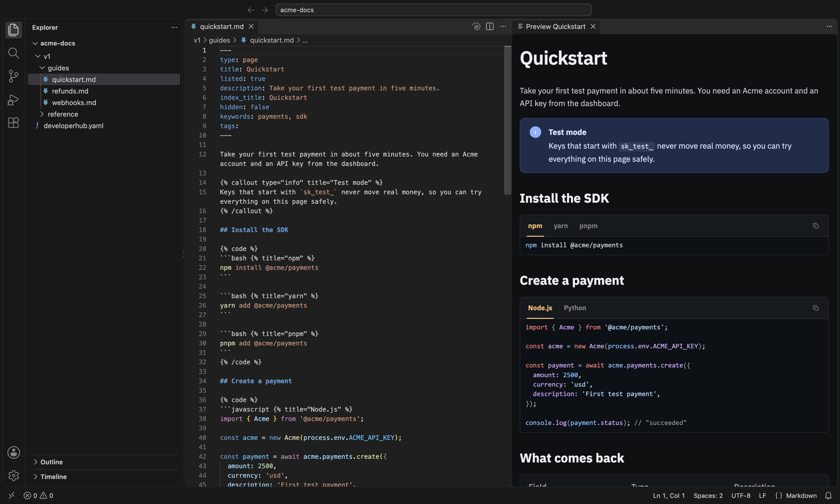Open the Explorer view in activity bar
This screenshot has width=840, height=504.
click(x=13, y=30)
